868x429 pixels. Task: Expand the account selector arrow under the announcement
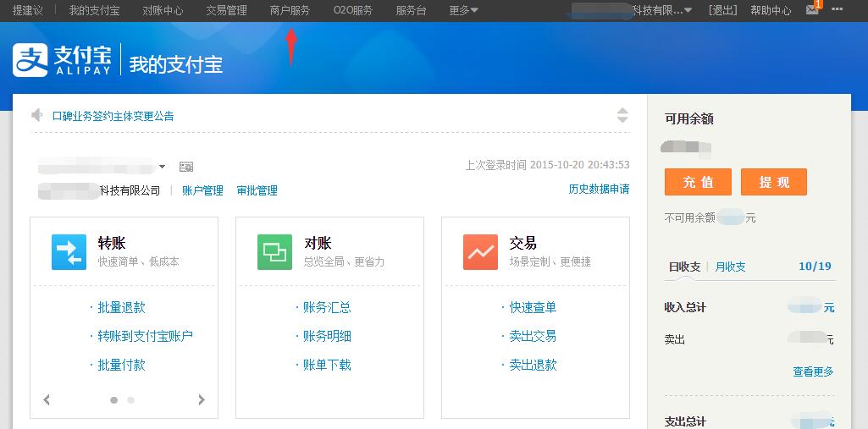[162, 167]
